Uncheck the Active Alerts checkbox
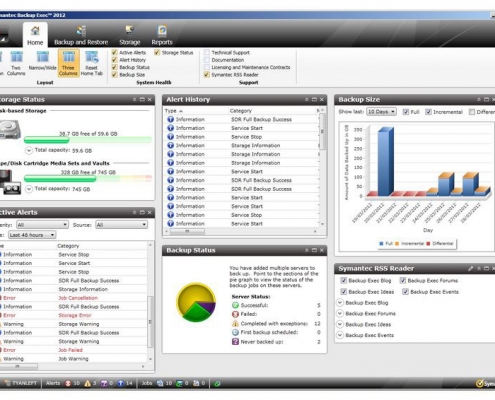 pyautogui.click(x=114, y=52)
